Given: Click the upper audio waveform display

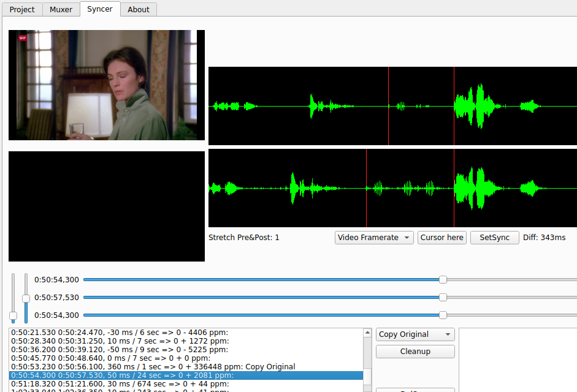Looking at the screenshot, I should pyautogui.click(x=392, y=106).
